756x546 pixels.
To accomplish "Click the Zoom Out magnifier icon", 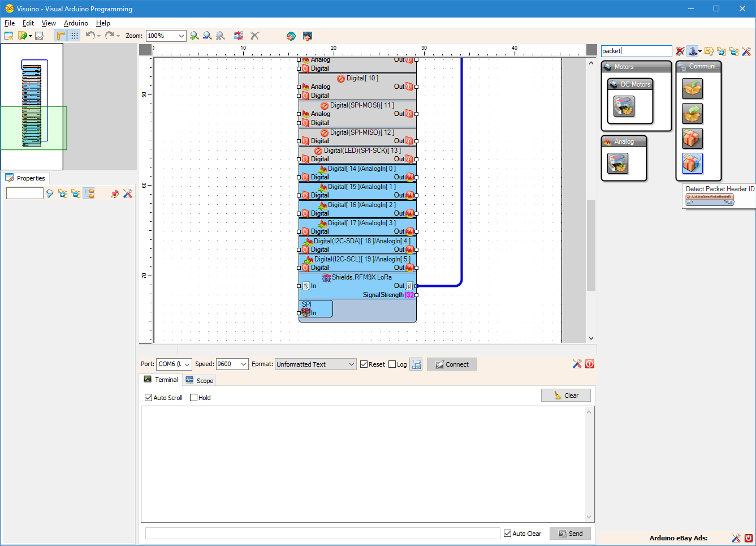I will tap(208, 36).
